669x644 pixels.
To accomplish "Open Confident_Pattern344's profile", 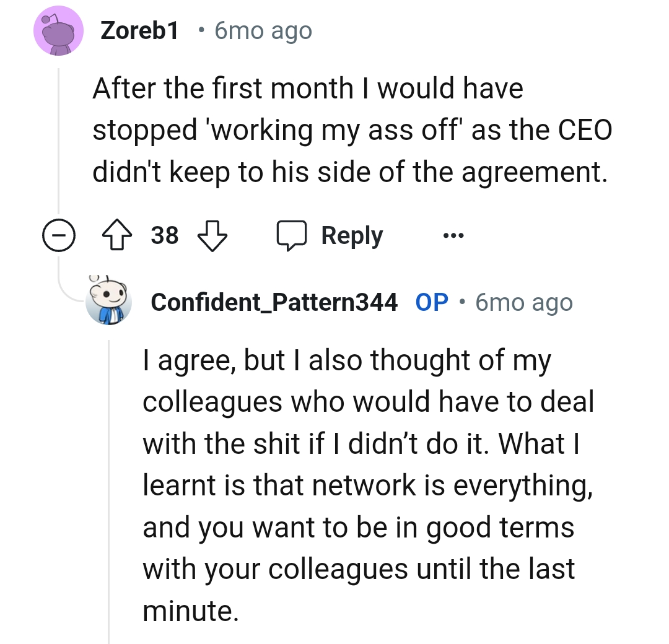I will (x=274, y=303).
